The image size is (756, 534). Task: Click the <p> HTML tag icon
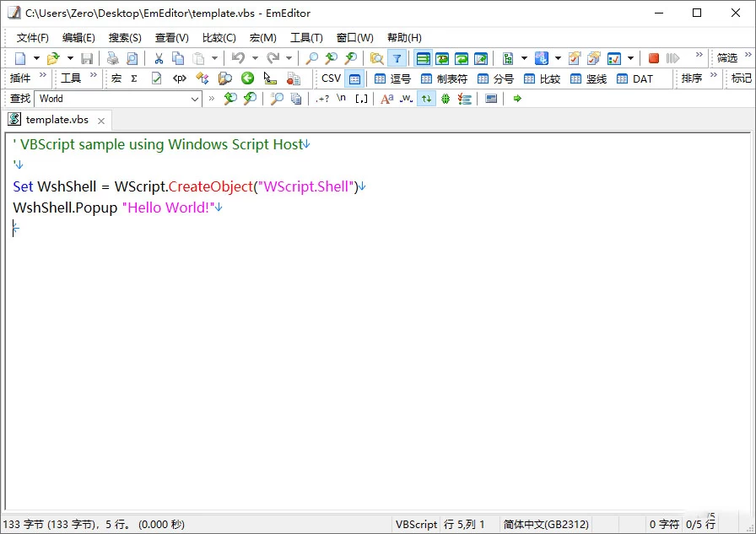[x=180, y=78]
